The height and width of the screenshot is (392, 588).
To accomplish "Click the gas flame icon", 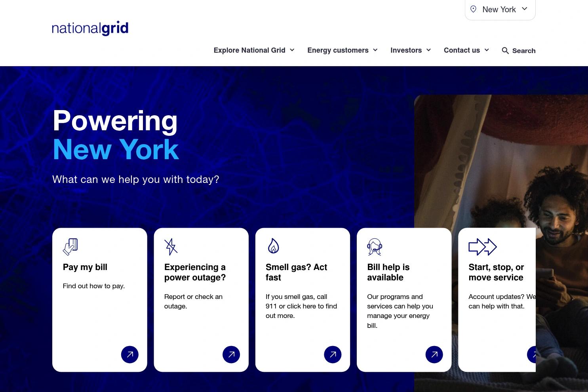I will click(x=273, y=246).
